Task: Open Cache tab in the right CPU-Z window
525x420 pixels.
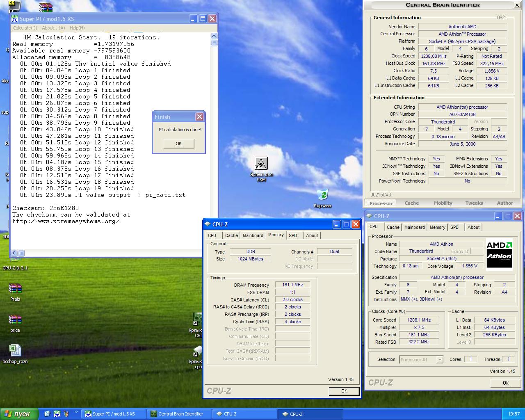Action: pos(393,227)
